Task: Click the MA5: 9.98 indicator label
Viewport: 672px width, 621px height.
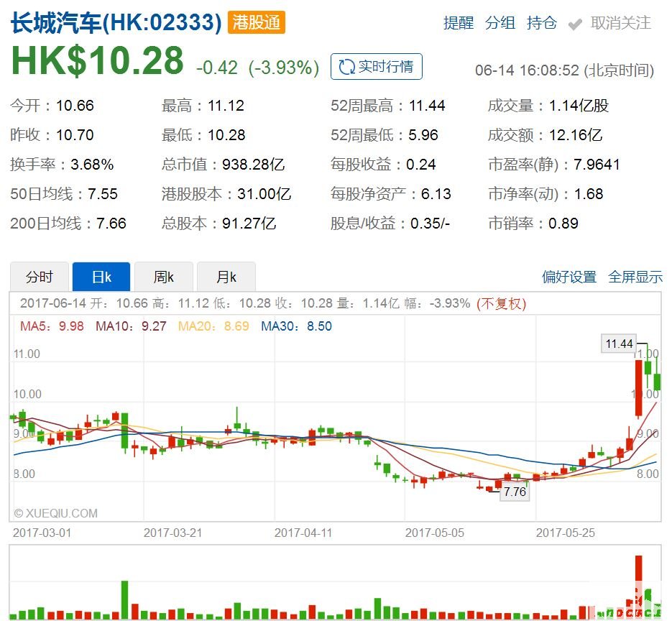Action: pos(52,326)
